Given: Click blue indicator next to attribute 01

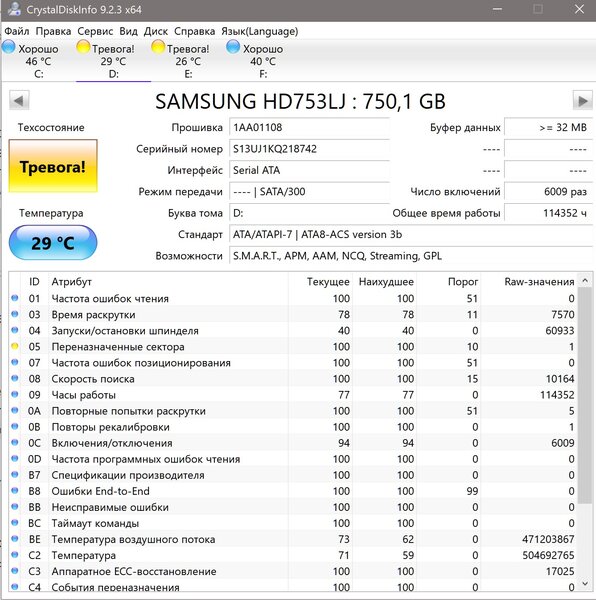Looking at the screenshot, I should click(15, 298).
